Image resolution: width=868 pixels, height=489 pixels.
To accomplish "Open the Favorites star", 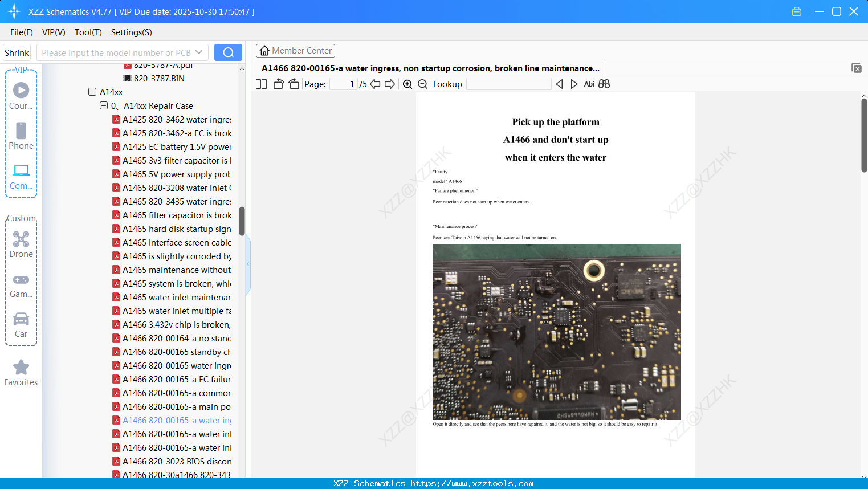I will pos(21,373).
